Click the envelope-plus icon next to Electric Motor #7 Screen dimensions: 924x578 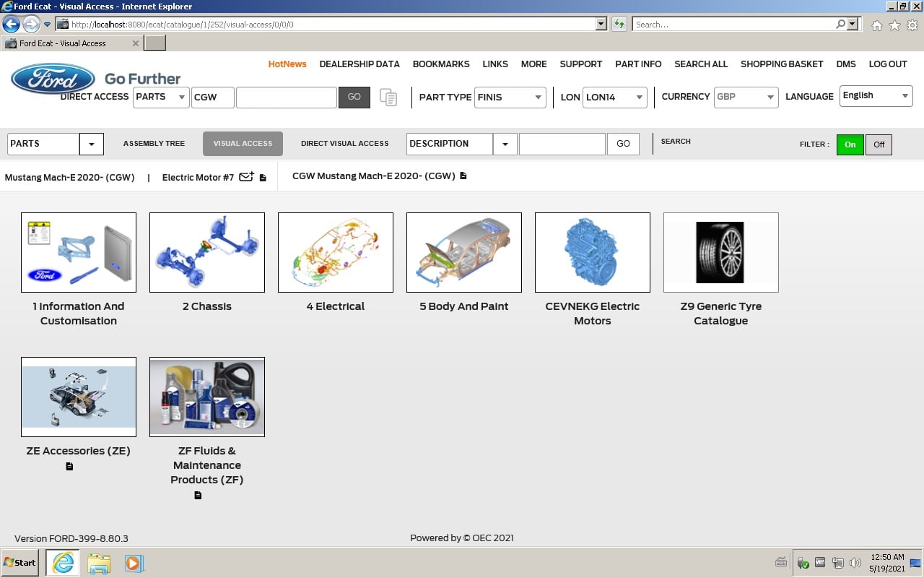pos(246,176)
